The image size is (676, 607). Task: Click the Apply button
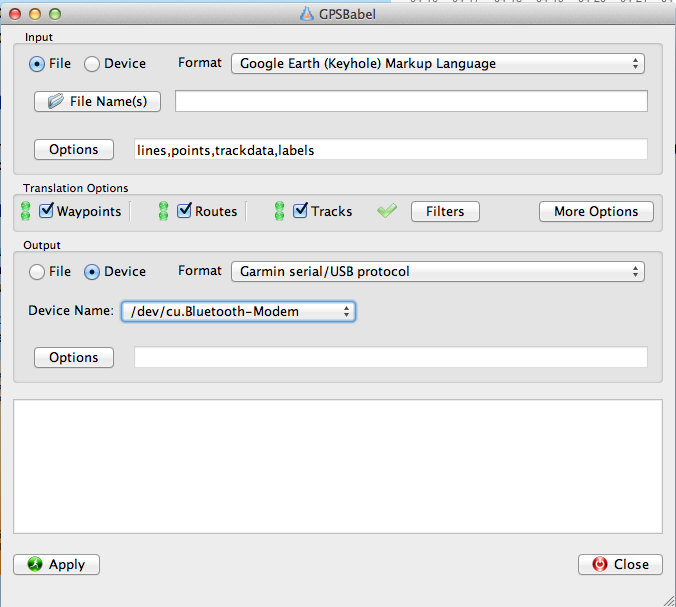click(x=56, y=565)
